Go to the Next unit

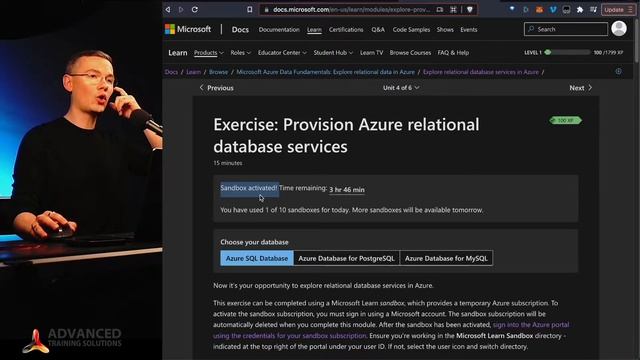pos(580,88)
